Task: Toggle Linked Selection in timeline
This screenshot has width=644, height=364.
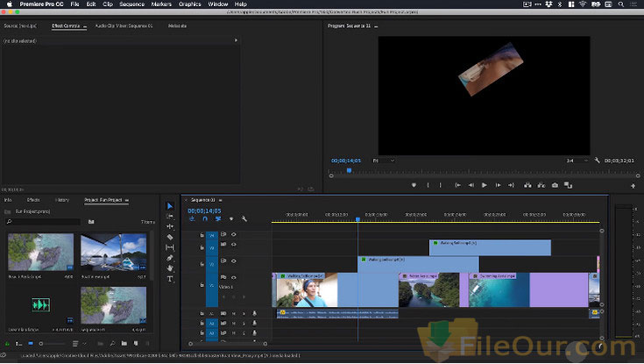Action: (x=218, y=218)
